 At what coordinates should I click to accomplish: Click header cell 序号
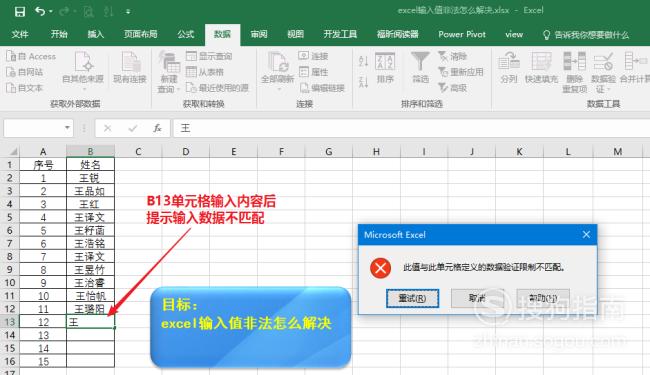coord(43,165)
